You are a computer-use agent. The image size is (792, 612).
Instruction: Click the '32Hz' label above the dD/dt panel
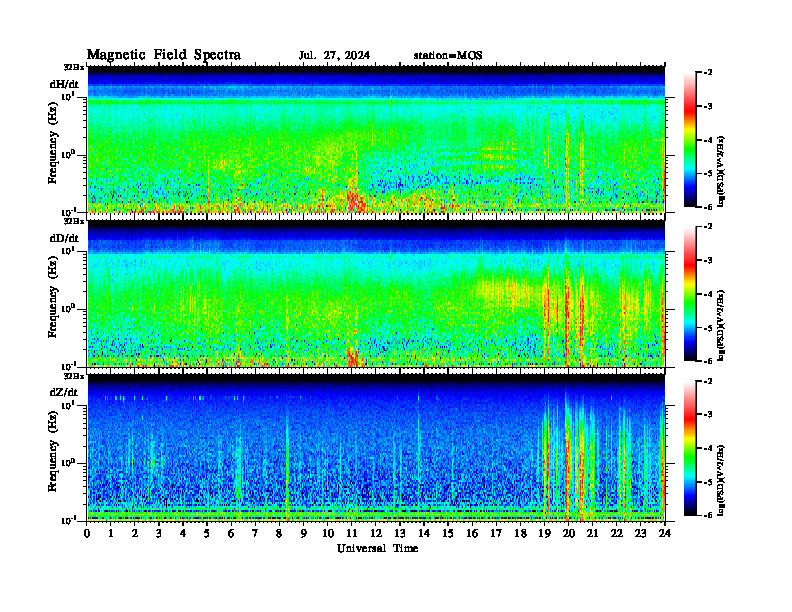[x=74, y=221]
